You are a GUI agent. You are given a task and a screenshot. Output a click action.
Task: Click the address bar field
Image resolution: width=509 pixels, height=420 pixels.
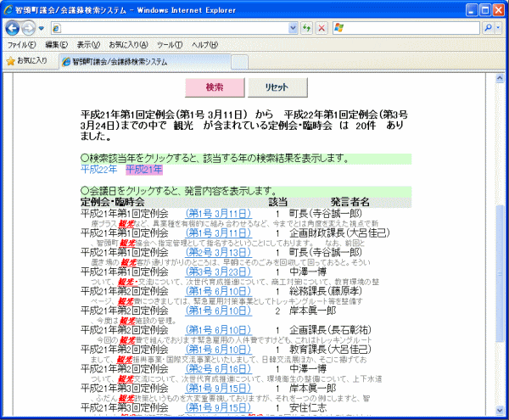[x=174, y=28]
